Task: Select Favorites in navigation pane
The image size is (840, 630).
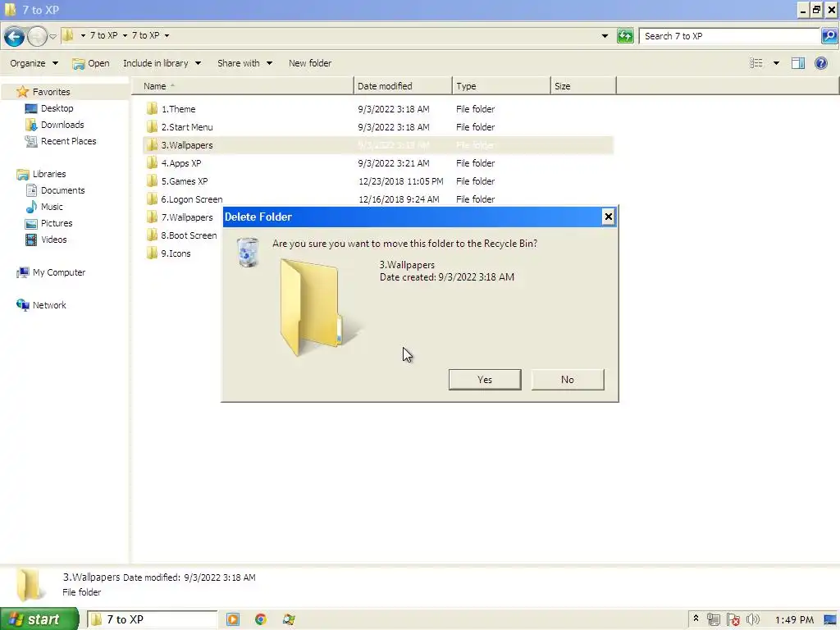Action: point(51,92)
